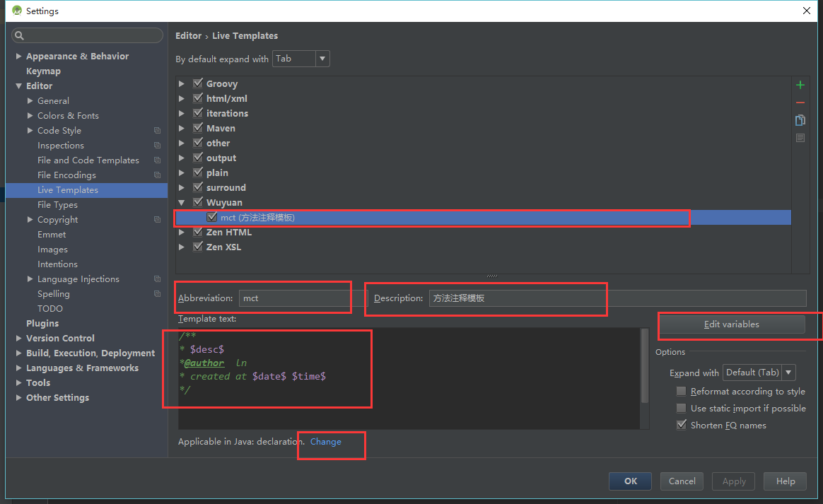Expand the output template group
The image size is (823, 504).
[x=182, y=158]
